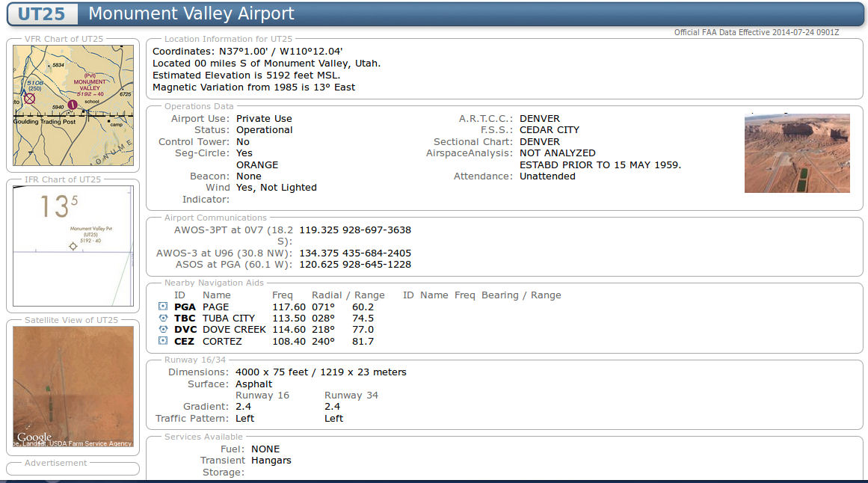The image size is (868, 483).
Task: Click the Advertisement panel heading
Action: [x=55, y=463]
